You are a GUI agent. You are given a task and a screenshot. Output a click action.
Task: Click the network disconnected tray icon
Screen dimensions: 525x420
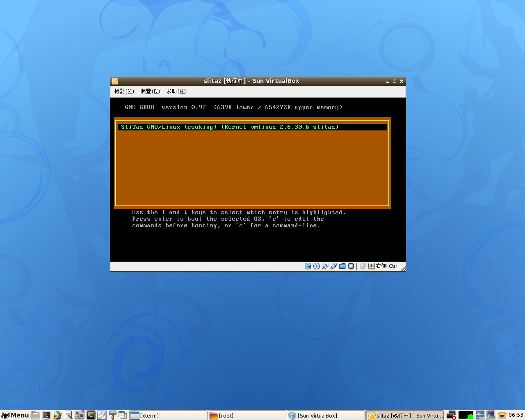point(451,415)
